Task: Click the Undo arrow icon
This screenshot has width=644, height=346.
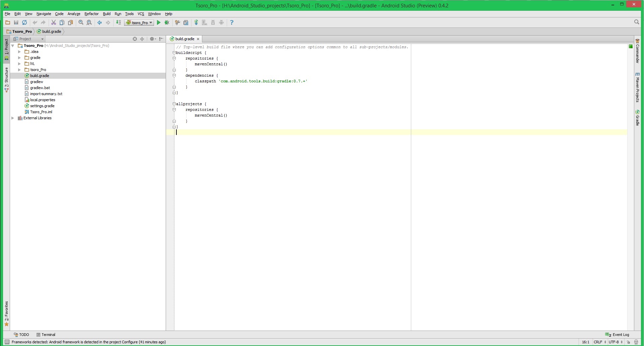Action: tap(35, 22)
